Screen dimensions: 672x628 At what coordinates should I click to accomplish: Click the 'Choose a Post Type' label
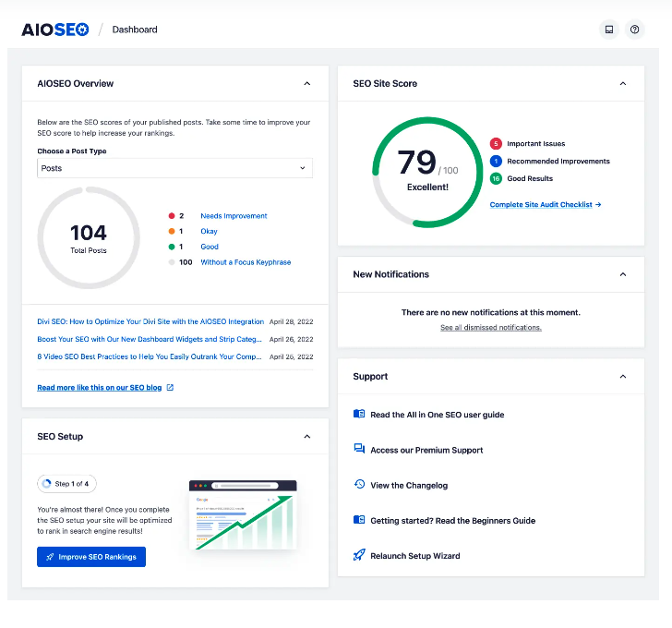pyautogui.click(x=72, y=151)
